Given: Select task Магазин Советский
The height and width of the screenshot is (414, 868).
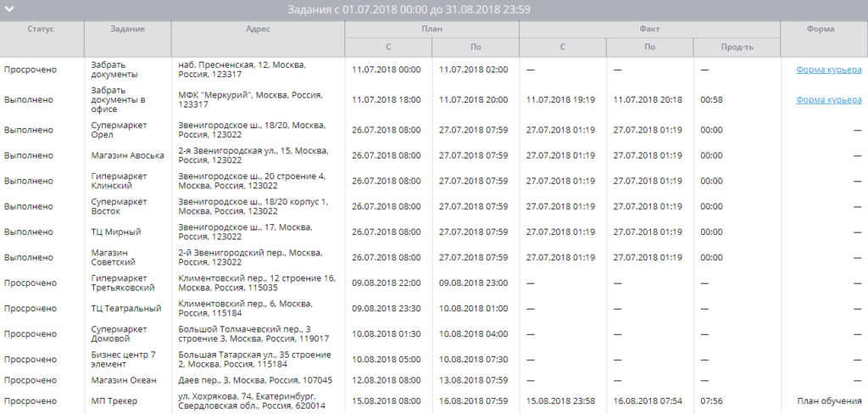Looking at the screenshot, I should pyautogui.click(x=114, y=258).
